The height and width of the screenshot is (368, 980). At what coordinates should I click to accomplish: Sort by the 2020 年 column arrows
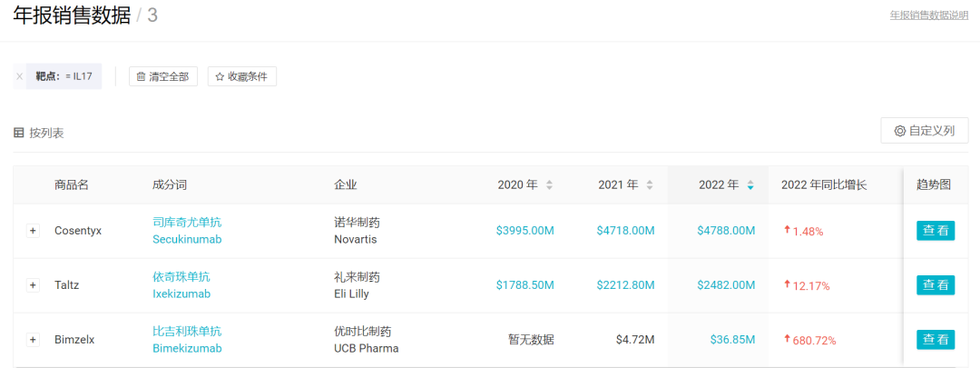[x=549, y=185]
